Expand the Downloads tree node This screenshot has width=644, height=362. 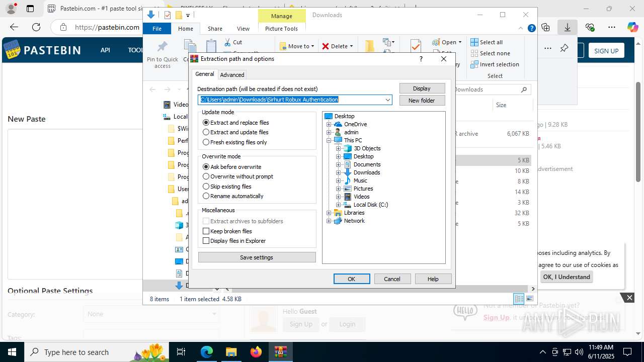click(338, 172)
